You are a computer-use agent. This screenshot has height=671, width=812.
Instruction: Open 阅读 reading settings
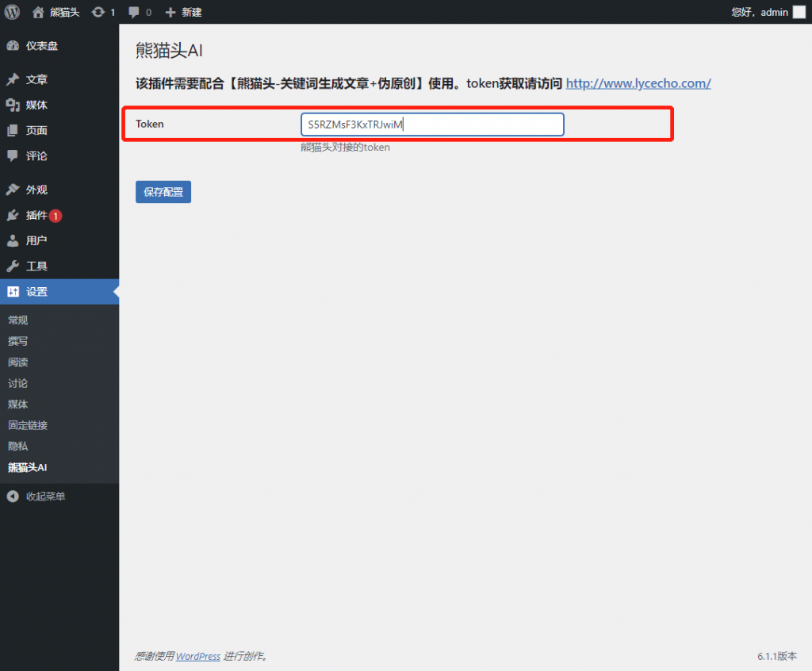click(x=18, y=362)
